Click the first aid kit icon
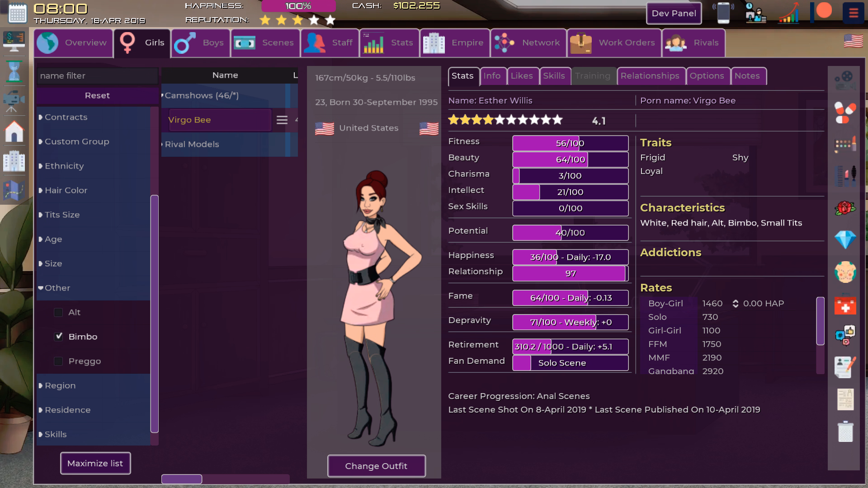 pos(844,306)
